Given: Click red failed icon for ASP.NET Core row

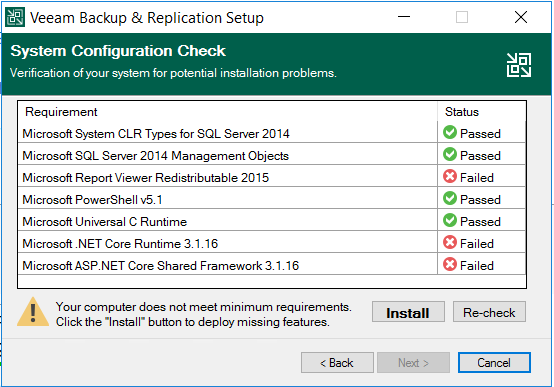Looking at the screenshot, I should pos(450,264).
